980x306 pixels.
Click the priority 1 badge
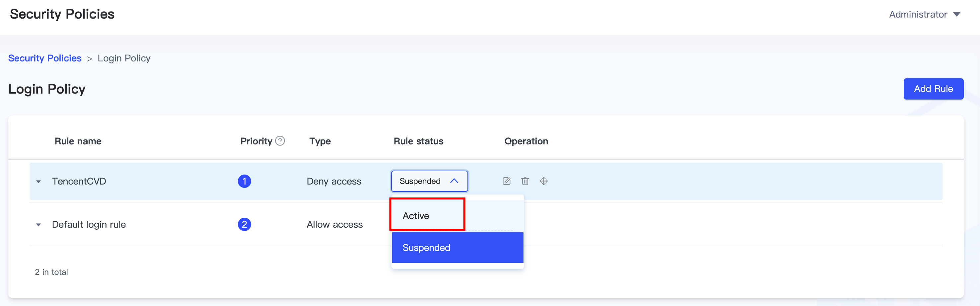(244, 181)
